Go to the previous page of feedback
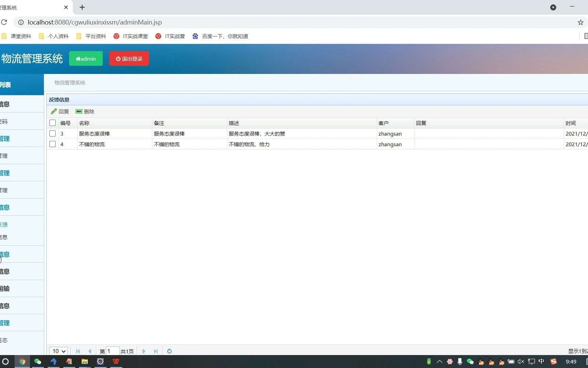The width and height of the screenshot is (588, 368). pyautogui.click(x=90, y=351)
